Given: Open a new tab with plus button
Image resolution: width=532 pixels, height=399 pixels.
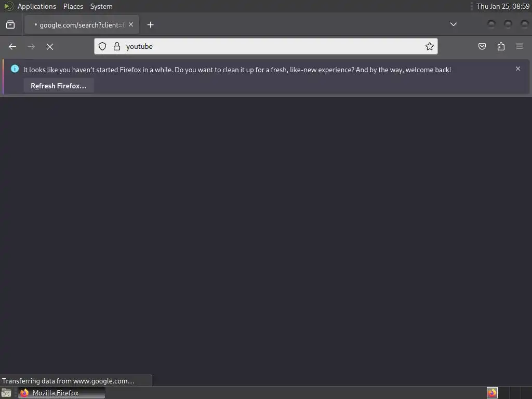Looking at the screenshot, I should [x=150, y=25].
